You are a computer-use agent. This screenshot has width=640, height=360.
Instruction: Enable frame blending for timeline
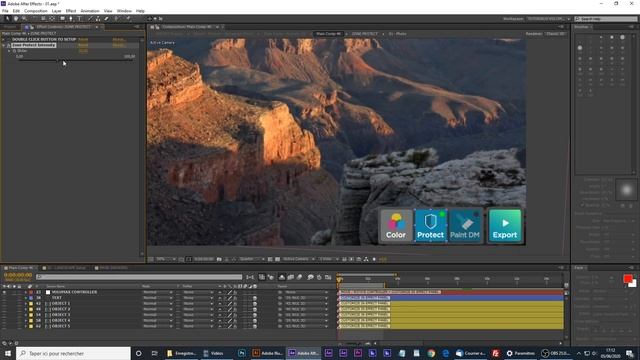(291, 278)
